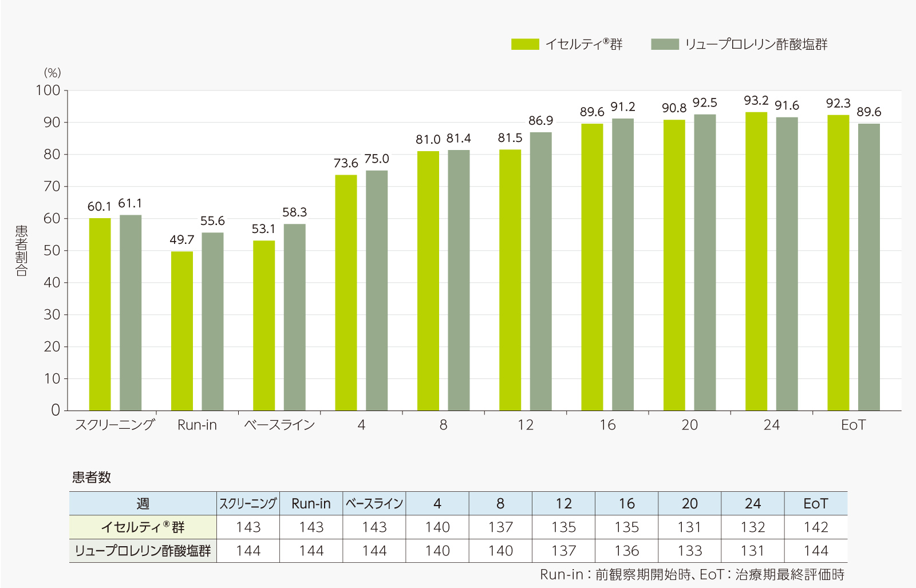Select the gray week 12 bar labeled 86.9
This screenshot has height=588, width=916.
(x=540, y=271)
